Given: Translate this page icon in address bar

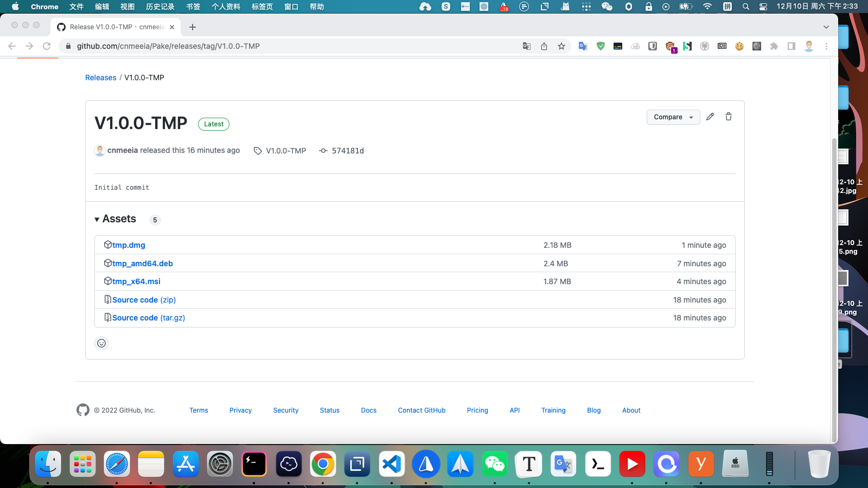Looking at the screenshot, I should click(527, 46).
